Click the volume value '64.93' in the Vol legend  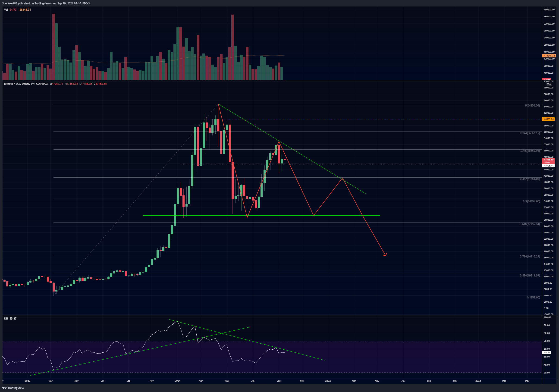coord(13,10)
